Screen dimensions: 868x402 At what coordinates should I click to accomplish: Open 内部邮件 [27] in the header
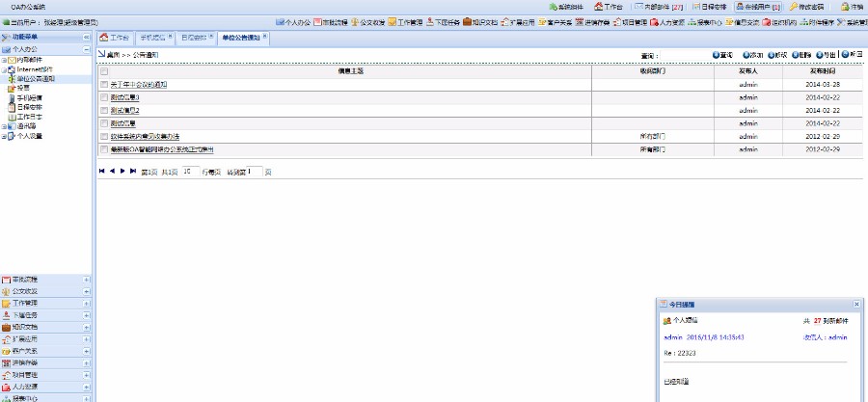(x=659, y=7)
